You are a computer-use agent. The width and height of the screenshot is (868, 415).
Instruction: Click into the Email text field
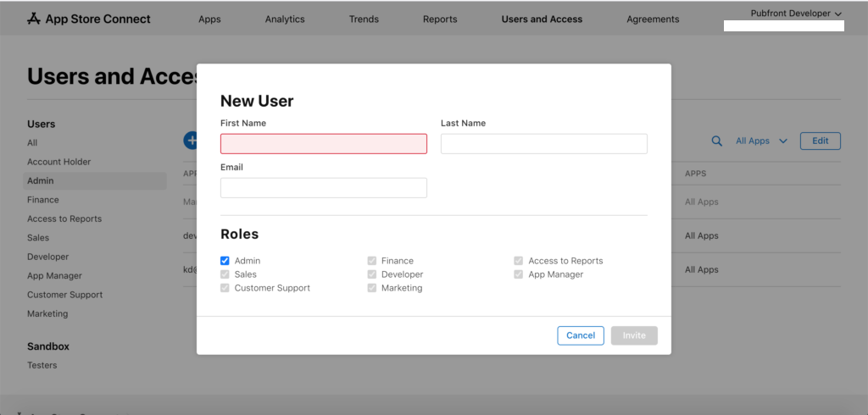(x=323, y=188)
